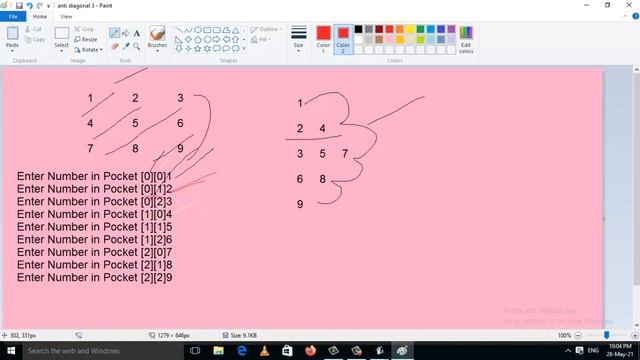Open File Explorer from the taskbar
640x360 pixels.
click(218, 351)
